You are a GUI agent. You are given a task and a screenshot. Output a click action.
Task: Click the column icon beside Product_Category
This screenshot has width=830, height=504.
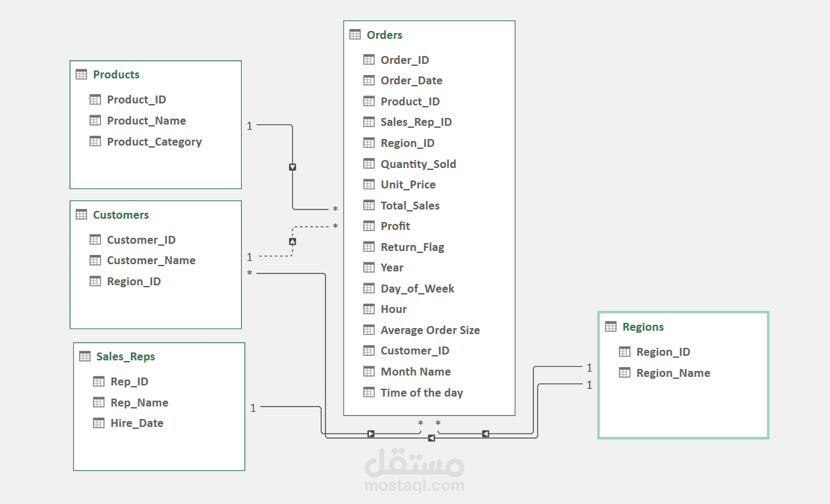[96, 142]
